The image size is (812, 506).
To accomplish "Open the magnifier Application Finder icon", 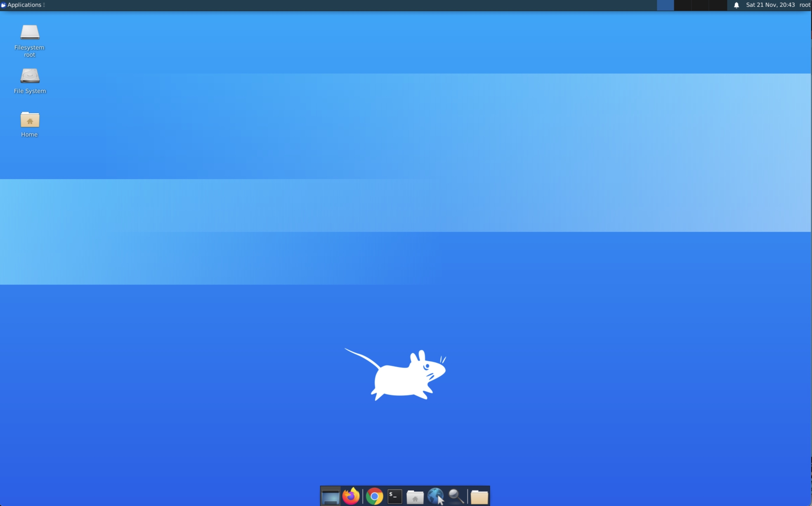I will [456, 496].
